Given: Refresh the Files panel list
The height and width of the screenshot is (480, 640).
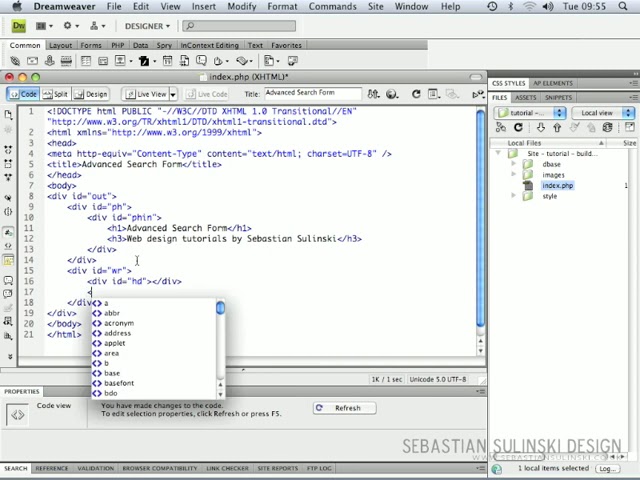Looking at the screenshot, I should 518,128.
